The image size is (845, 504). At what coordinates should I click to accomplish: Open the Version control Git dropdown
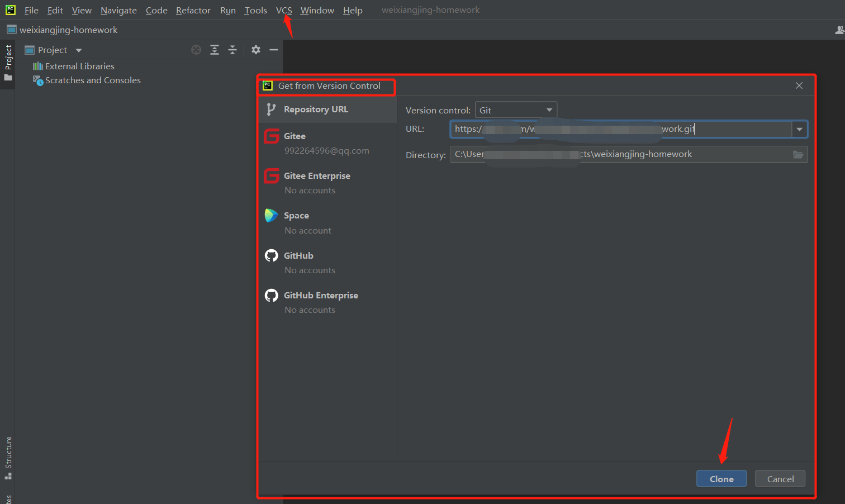point(516,110)
